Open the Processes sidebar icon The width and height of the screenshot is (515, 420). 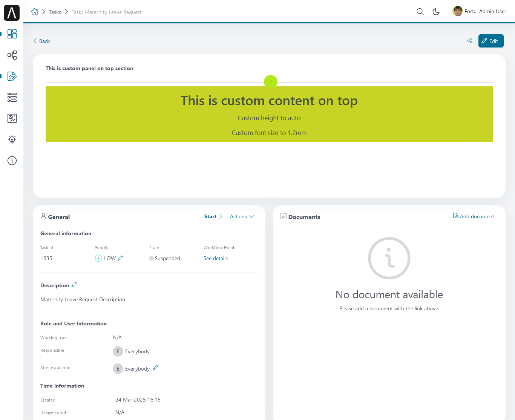[x=12, y=55]
